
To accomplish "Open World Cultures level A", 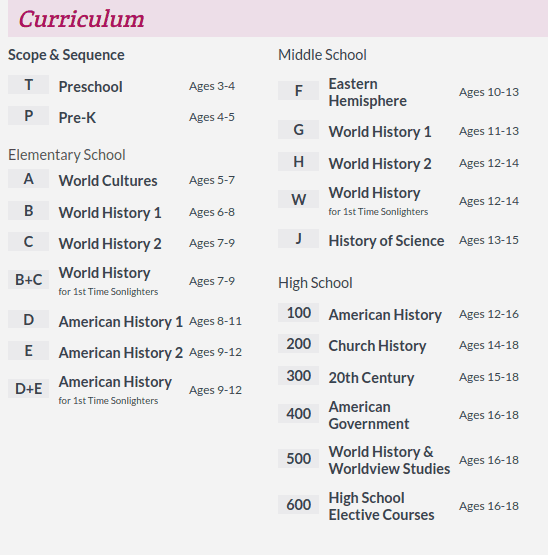I will [x=108, y=181].
